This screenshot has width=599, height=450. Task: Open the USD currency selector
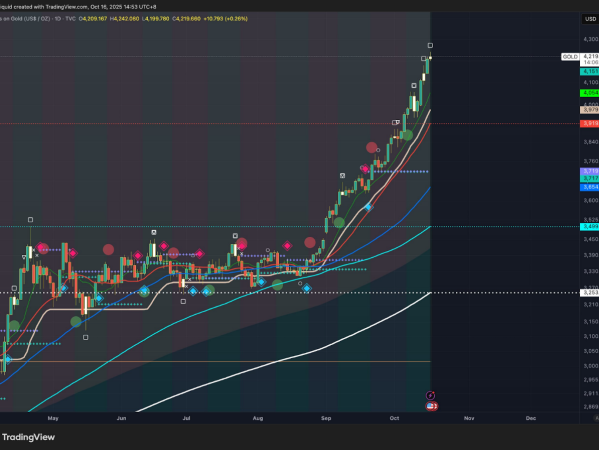[591, 19]
